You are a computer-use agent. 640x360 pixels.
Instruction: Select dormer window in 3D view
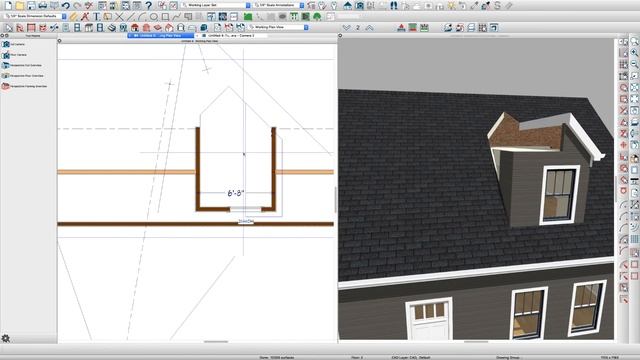point(560,195)
